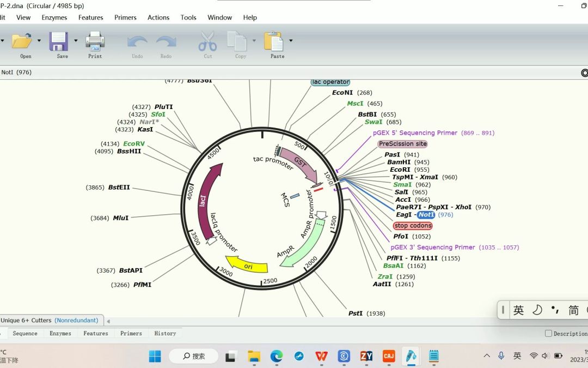Expand the dropdown arrow beside Save
588x368 pixels.
pos(76,40)
